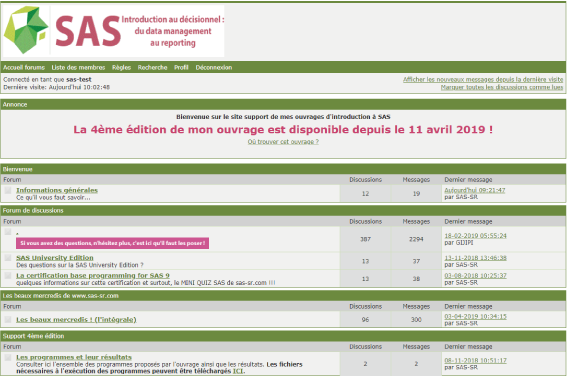Click the ICI download link
568x377 pixels.
point(238,371)
